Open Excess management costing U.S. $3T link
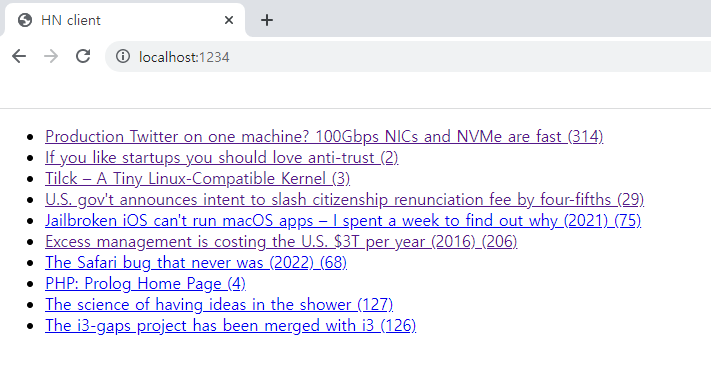The height and width of the screenshot is (368, 711). (281, 242)
